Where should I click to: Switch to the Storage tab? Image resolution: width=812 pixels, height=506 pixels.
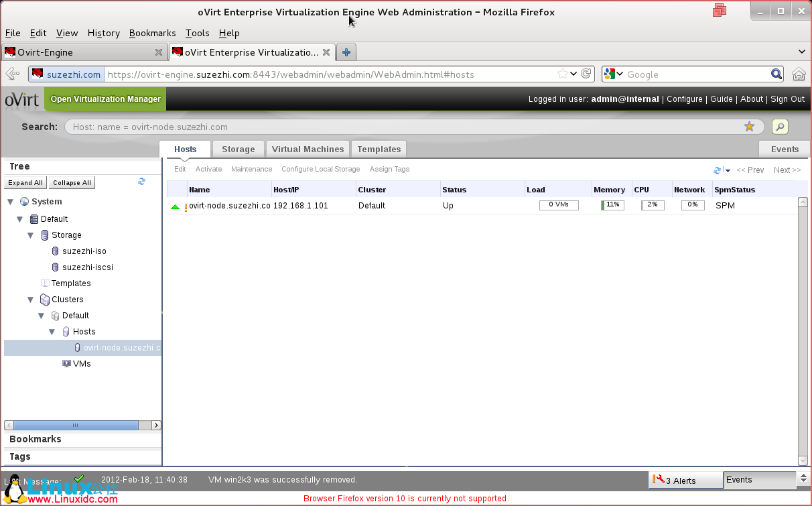coord(239,149)
